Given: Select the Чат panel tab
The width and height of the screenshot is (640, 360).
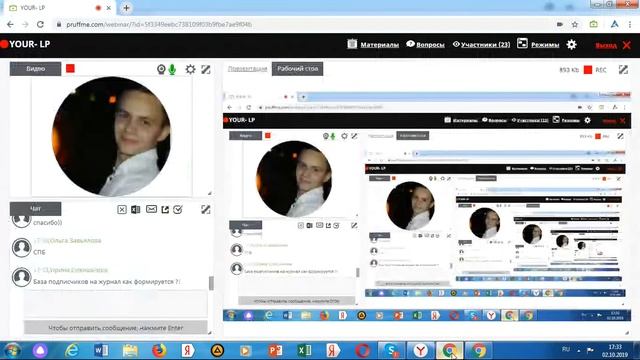Looking at the screenshot, I should pos(36,209).
